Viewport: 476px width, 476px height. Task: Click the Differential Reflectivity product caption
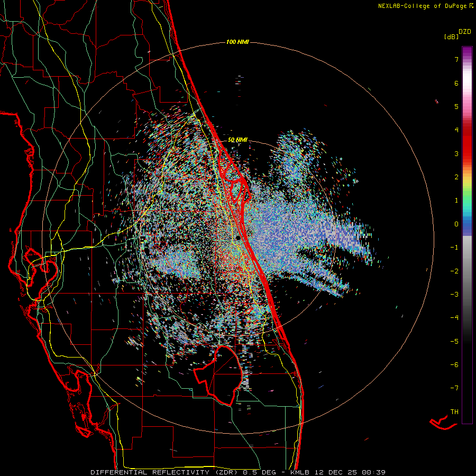(x=238, y=472)
